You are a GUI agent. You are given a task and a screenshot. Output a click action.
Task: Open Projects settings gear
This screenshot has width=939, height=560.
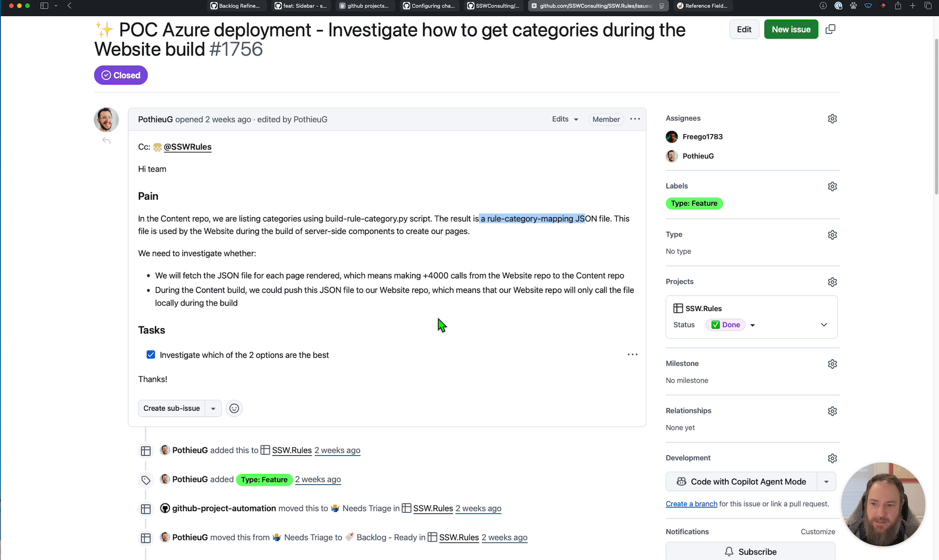832,282
